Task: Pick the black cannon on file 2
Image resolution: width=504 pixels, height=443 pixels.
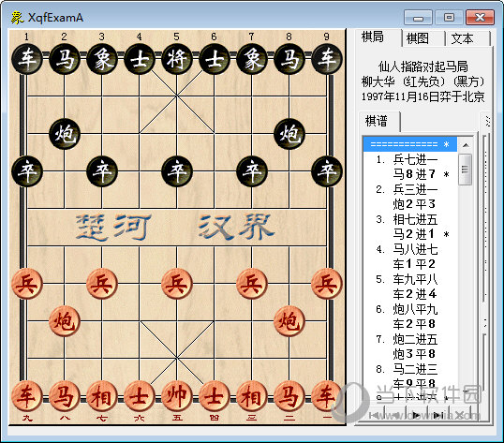Action: (x=65, y=134)
